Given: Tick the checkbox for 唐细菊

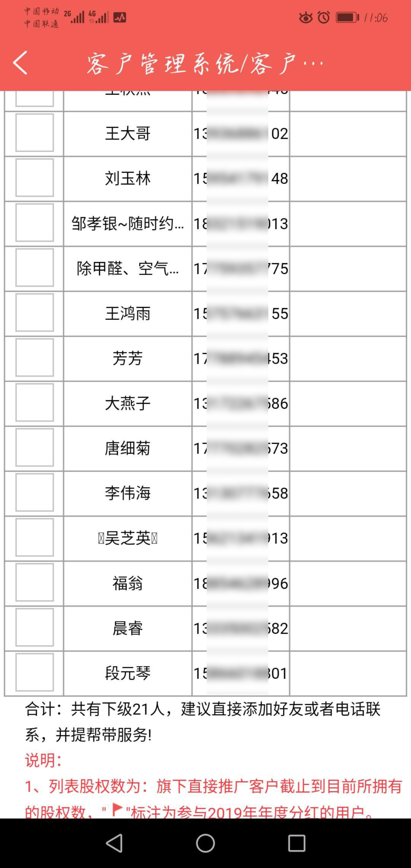Looking at the screenshot, I should 35,447.
